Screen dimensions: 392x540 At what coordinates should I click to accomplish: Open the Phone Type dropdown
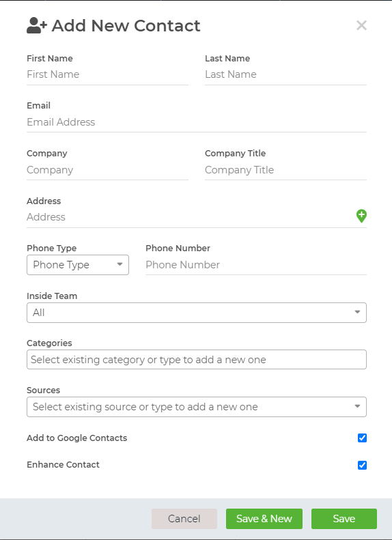click(78, 265)
